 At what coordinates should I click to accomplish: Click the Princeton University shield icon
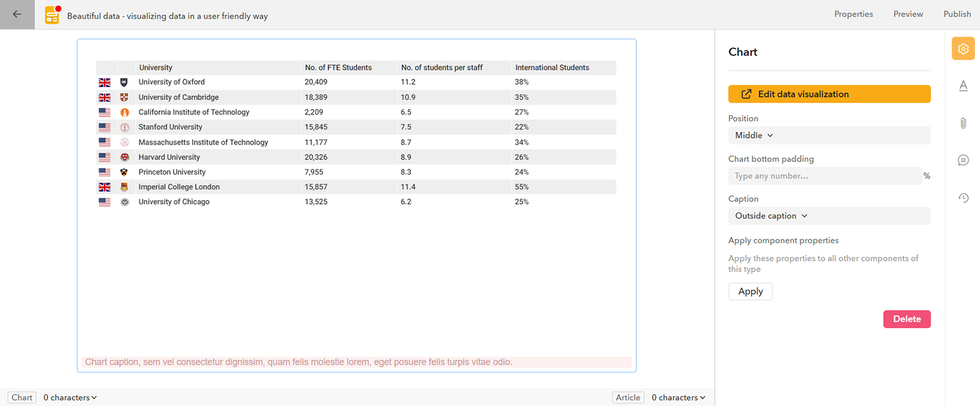point(125,173)
